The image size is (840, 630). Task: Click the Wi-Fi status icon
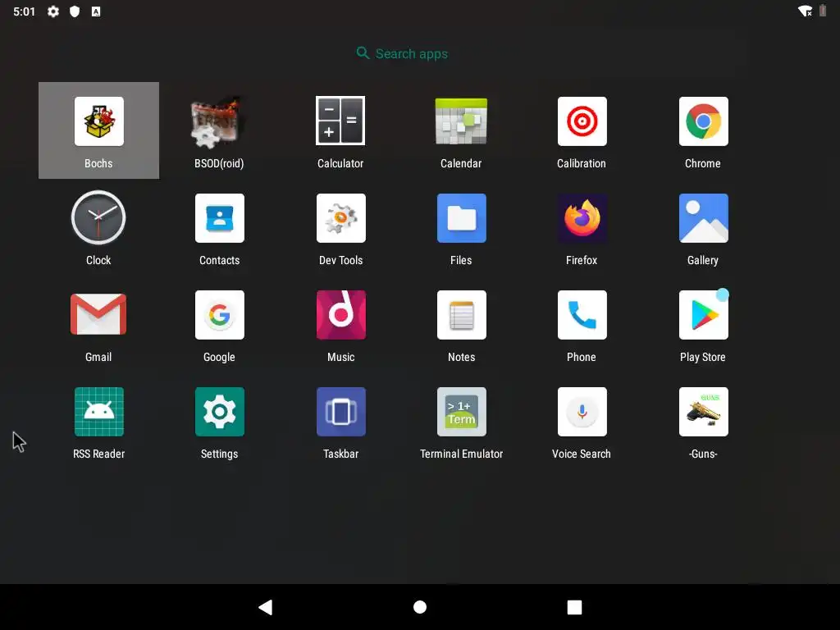point(805,11)
